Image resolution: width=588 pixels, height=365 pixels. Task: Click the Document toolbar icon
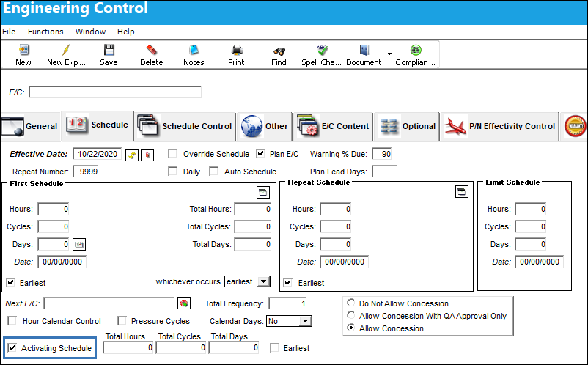(364, 51)
